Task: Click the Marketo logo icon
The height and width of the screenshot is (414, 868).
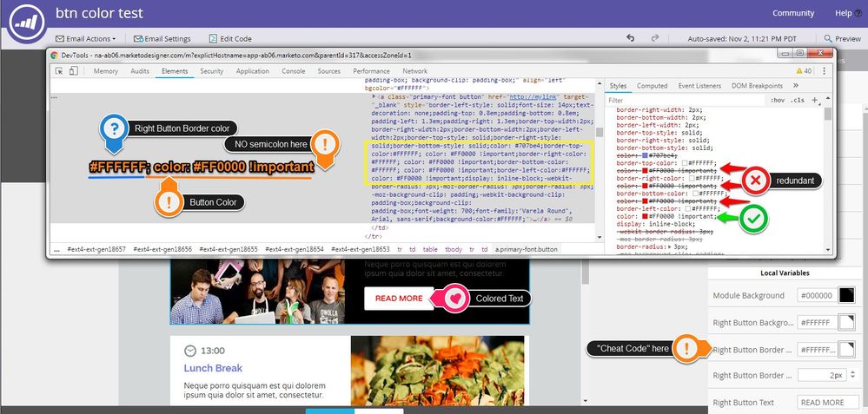Action: click(x=27, y=22)
